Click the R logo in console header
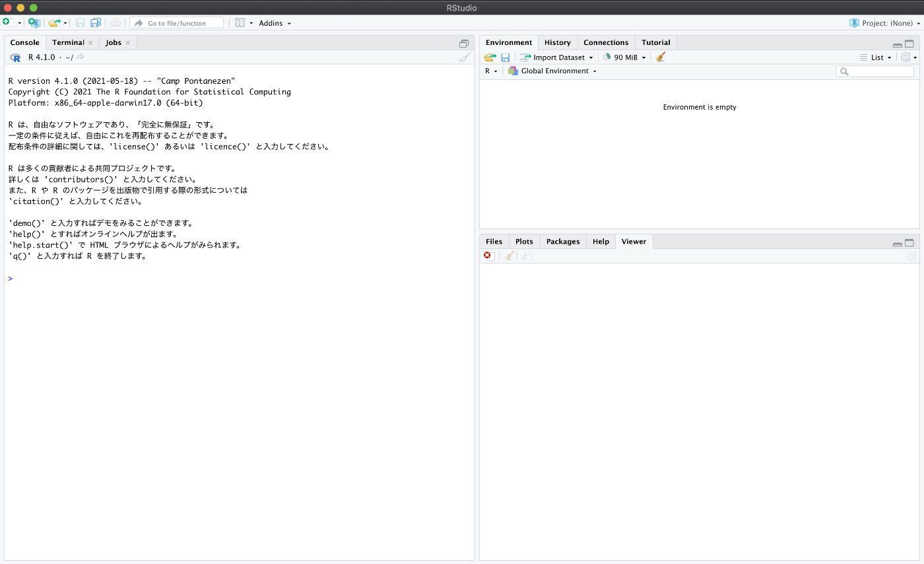924x564 pixels. pos(15,57)
